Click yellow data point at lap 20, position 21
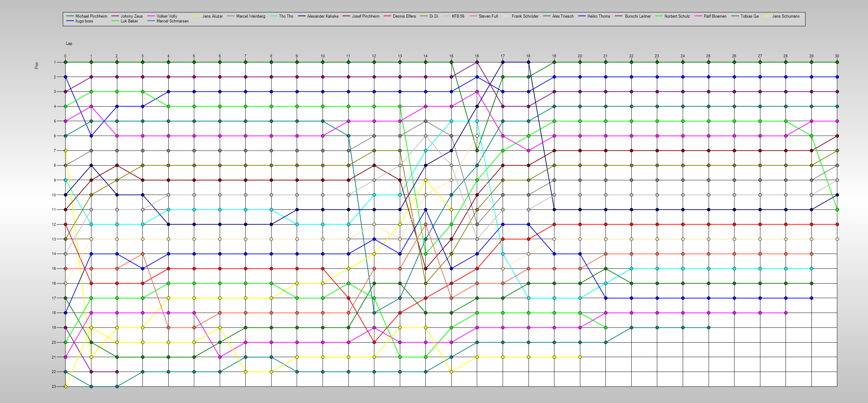Viewport: 868px width, 403px height. [x=580, y=357]
